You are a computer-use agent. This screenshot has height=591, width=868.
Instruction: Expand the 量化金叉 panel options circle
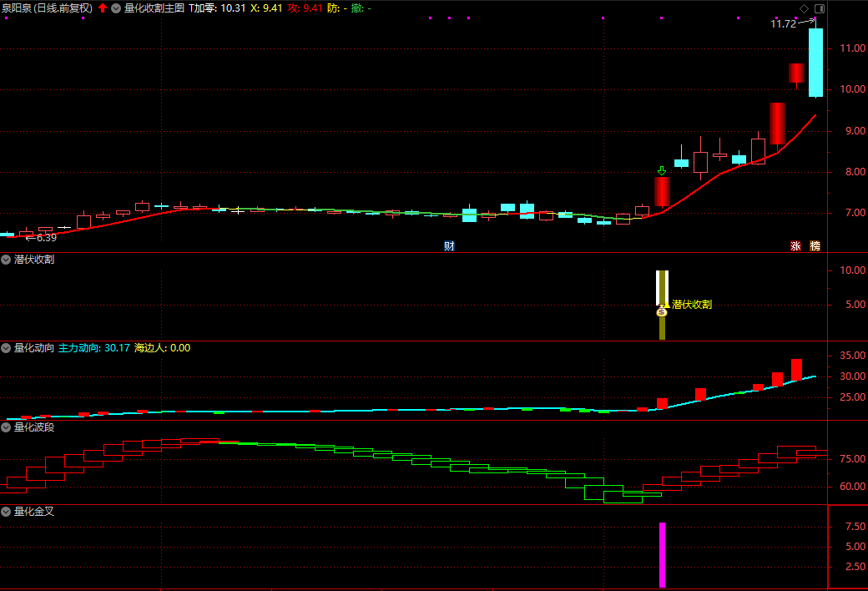[6, 511]
